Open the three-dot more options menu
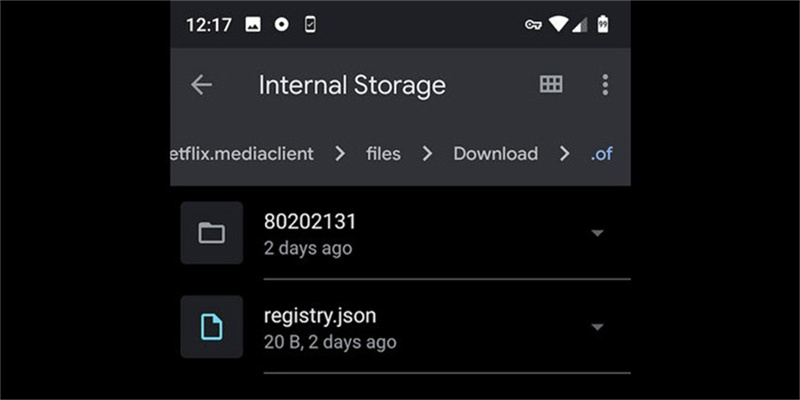Screen dimensions: 800x400 pos(605,85)
